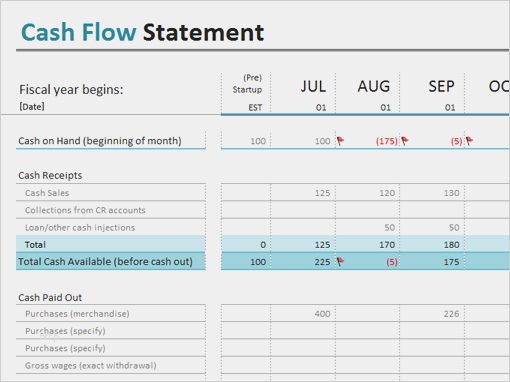
Task: Click red flag icon beside JUL cash on hand
Action: coord(340,141)
